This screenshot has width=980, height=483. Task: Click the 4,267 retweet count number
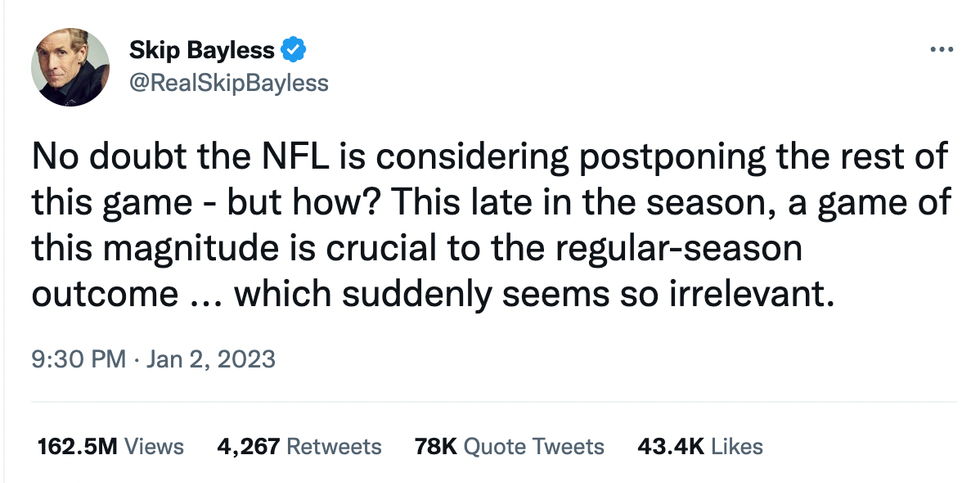click(x=249, y=446)
